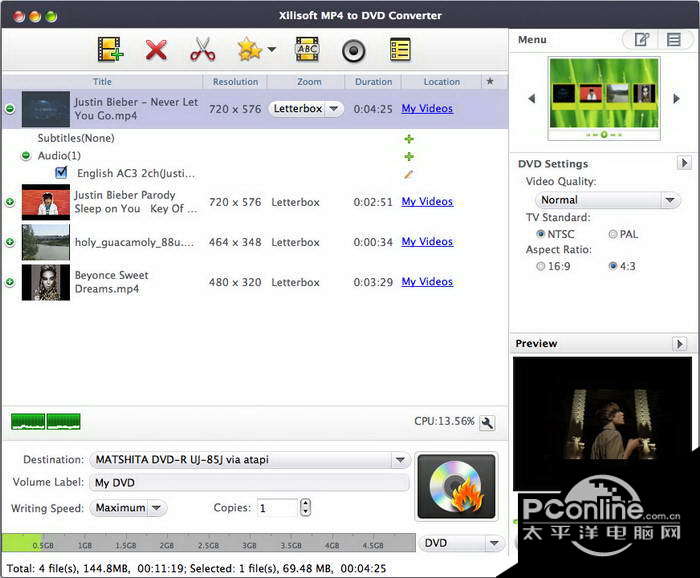The width and height of the screenshot is (700, 578).
Task: Click the Edit menu pencil icon
Action: click(642, 40)
